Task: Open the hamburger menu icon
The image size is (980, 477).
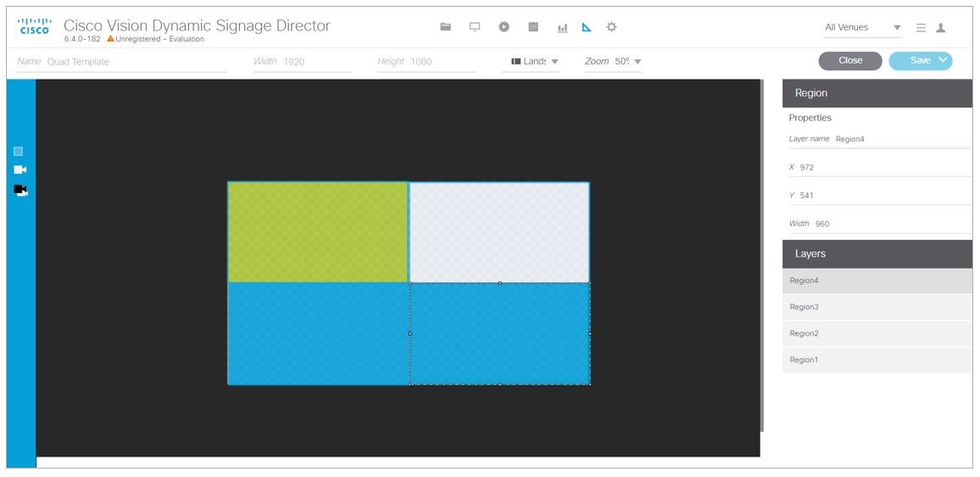Action: (921, 27)
